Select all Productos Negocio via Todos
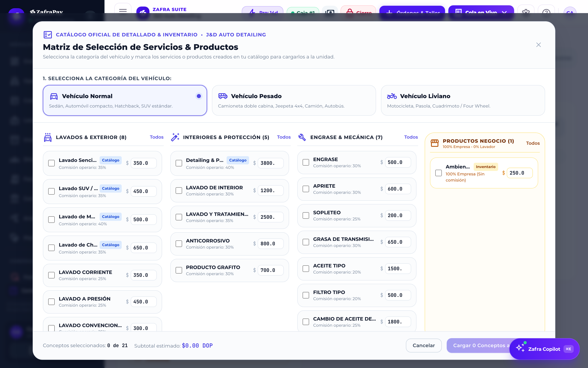Image resolution: width=588 pixels, height=368 pixels. (x=533, y=143)
